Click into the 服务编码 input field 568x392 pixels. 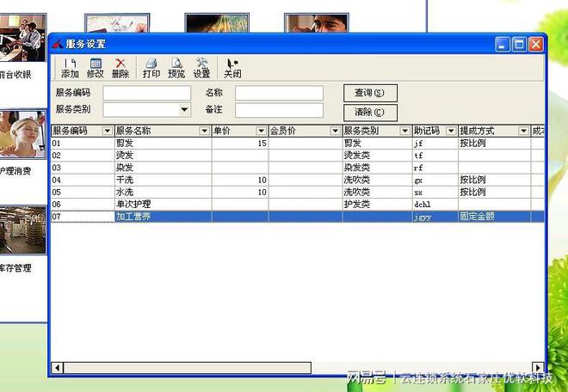pyautogui.click(x=146, y=93)
